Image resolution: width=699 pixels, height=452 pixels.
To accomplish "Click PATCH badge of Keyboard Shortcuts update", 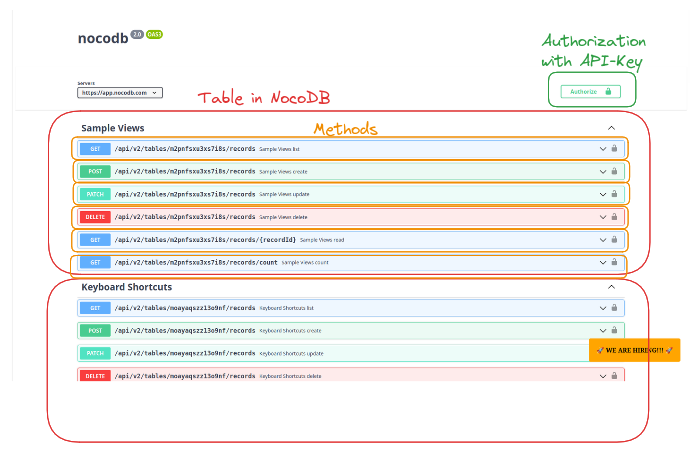I will pyautogui.click(x=95, y=353).
